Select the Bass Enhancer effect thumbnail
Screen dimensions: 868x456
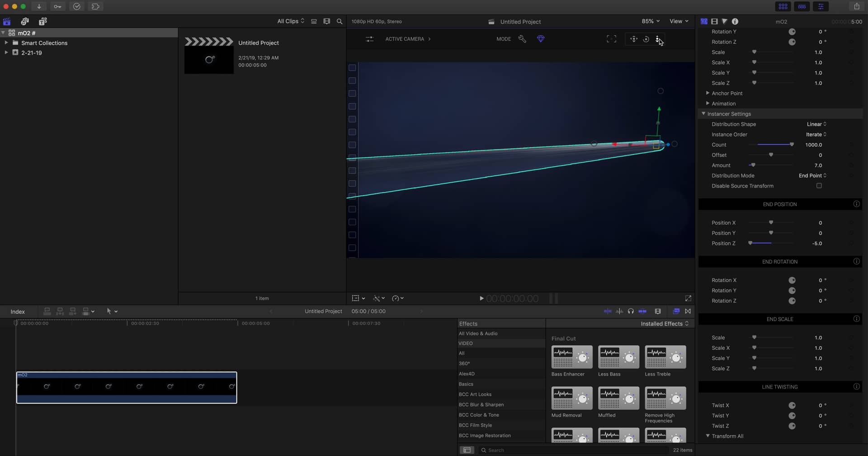(572, 357)
